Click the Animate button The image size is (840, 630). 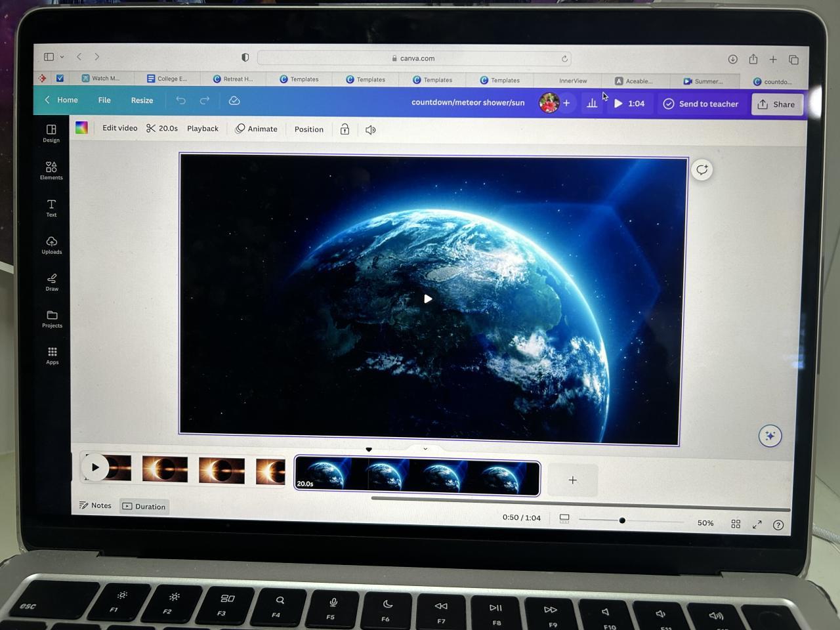pyautogui.click(x=257, y=129)
